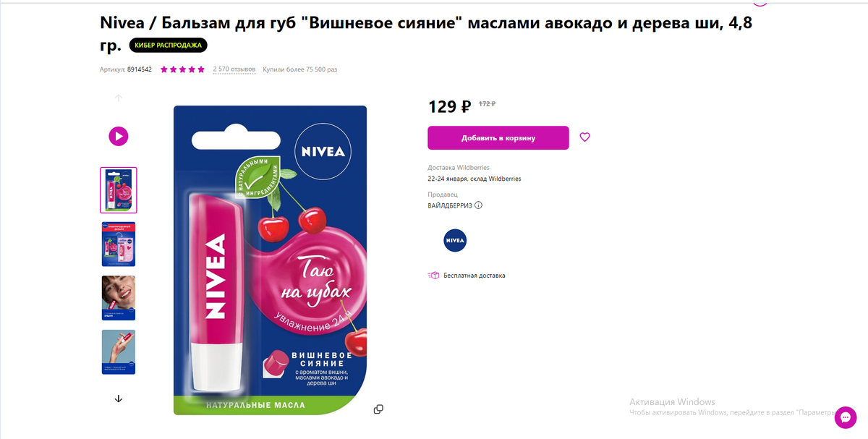The image size is (868, 439).
Task: Click the five-star rating
Action: tap(182, 69)
